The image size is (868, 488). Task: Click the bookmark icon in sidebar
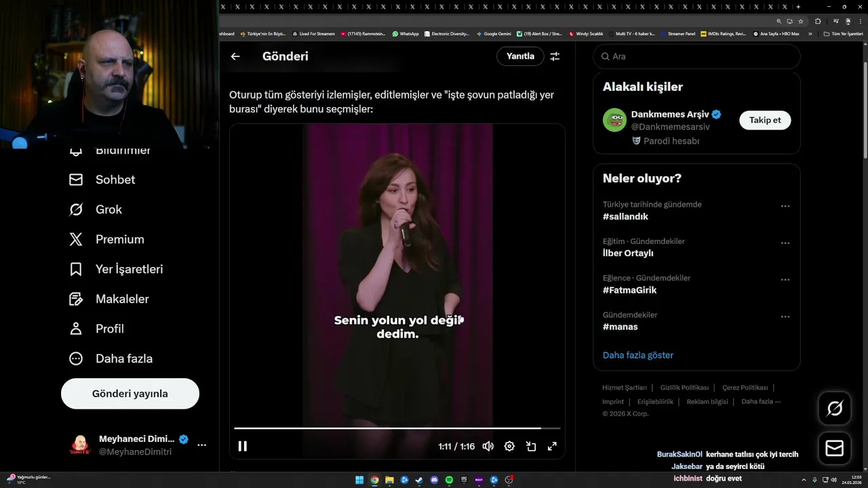coord(76,269)
